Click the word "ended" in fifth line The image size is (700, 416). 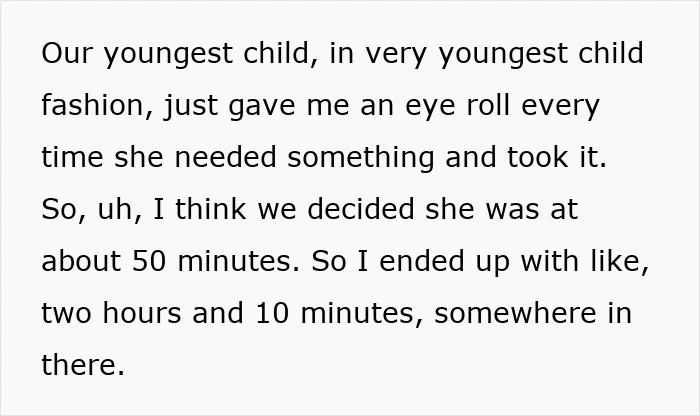tap(422, 261)
